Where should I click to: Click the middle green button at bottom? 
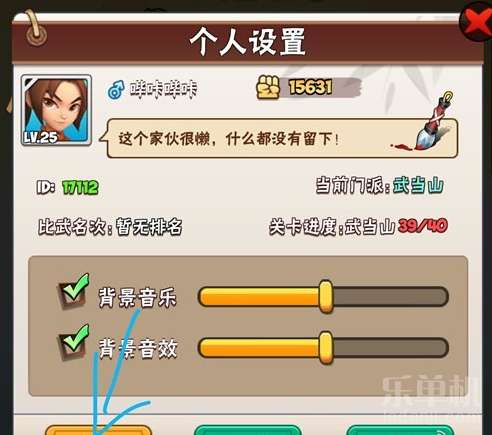point(248,430)
